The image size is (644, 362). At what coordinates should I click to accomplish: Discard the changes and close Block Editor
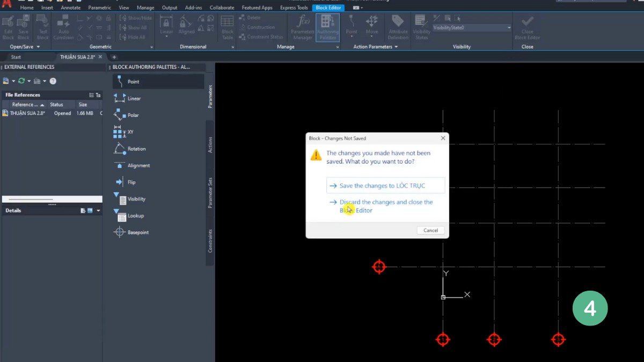(386, 206)
